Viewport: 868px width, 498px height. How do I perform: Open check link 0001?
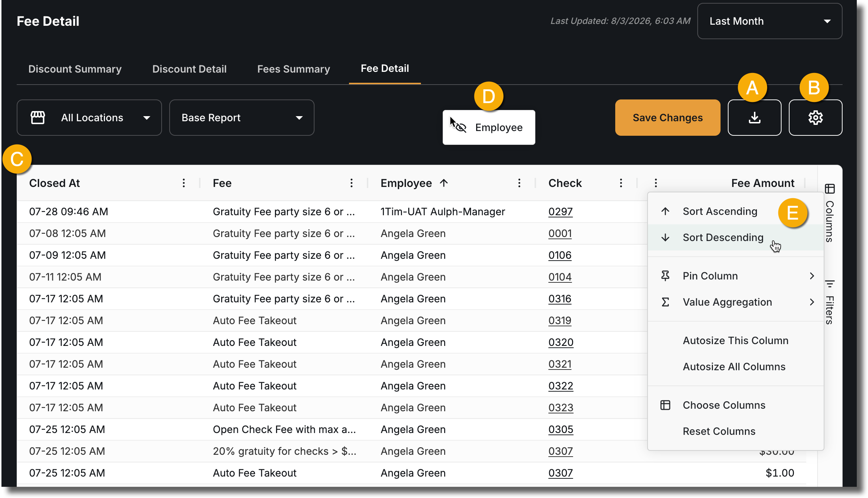(560, 233)
